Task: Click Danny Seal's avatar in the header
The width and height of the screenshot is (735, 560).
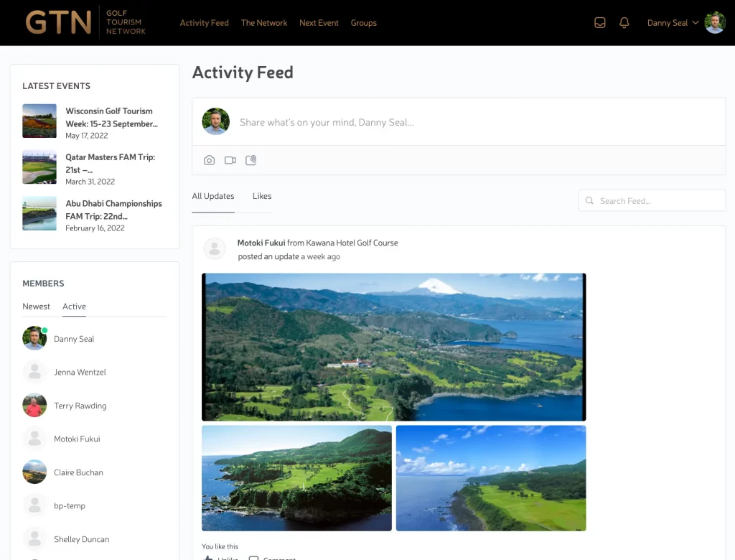Action: point(715,23)
